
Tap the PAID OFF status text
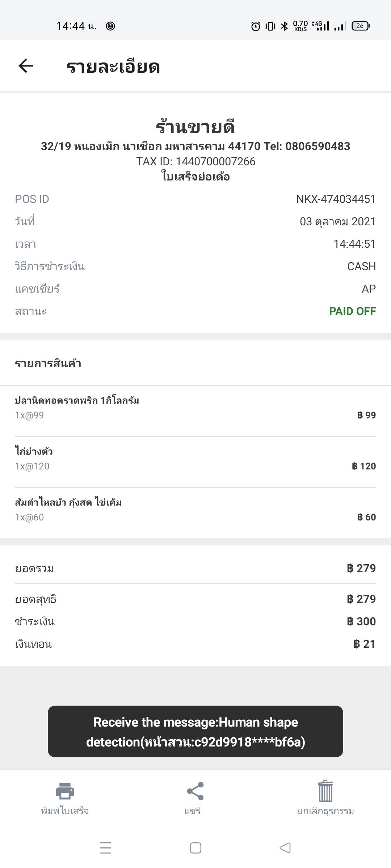click(x=352, y=311)
